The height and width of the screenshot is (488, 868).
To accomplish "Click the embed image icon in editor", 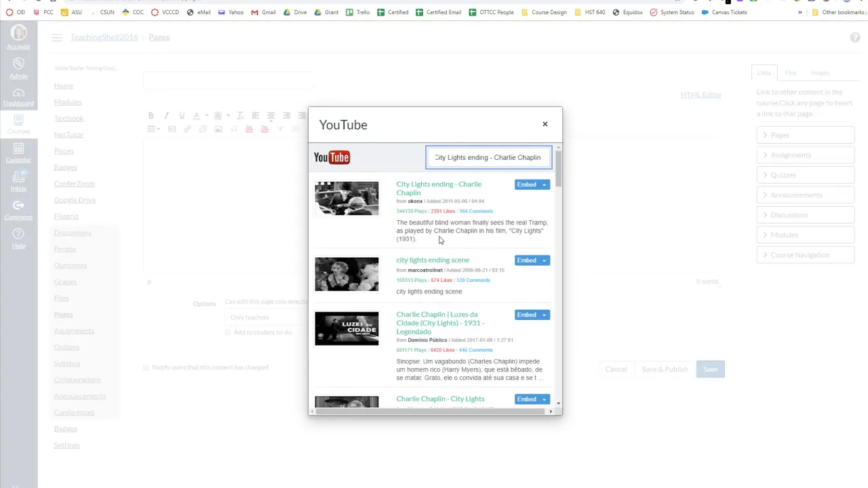I will coord(218,129).
